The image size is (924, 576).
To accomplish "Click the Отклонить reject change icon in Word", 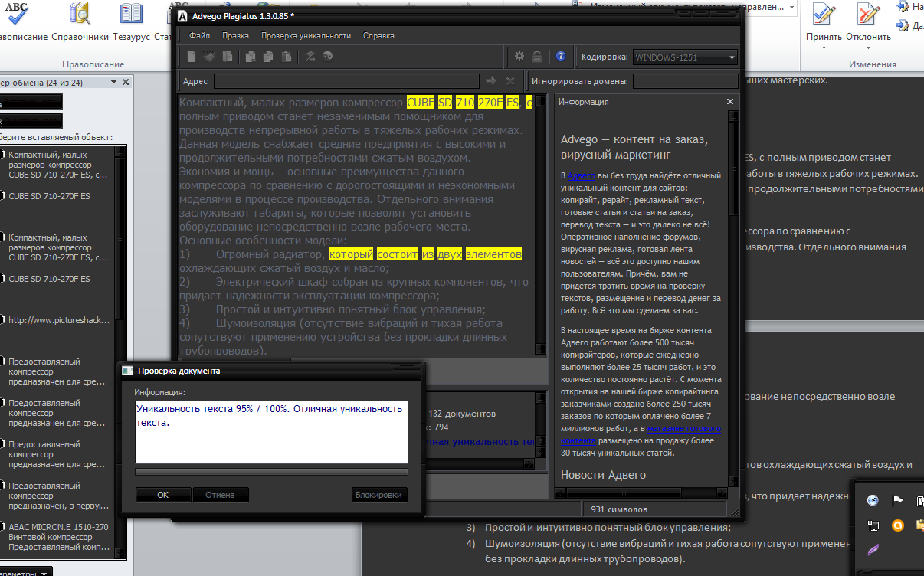I will [868, 13].
